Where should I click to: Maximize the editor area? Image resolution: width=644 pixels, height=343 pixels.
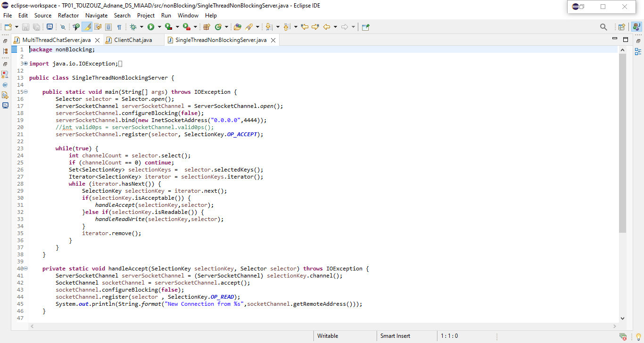click(626, 40)
